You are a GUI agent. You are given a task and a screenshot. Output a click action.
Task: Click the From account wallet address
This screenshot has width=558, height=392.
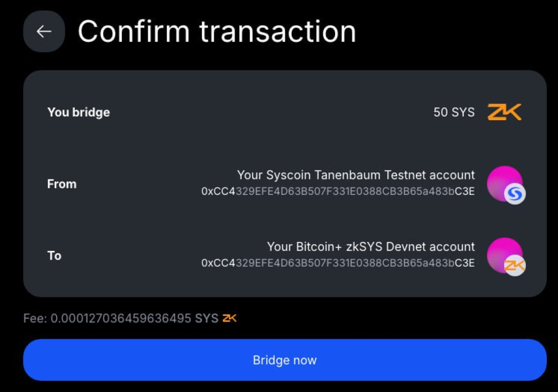[x=338, y=191]
